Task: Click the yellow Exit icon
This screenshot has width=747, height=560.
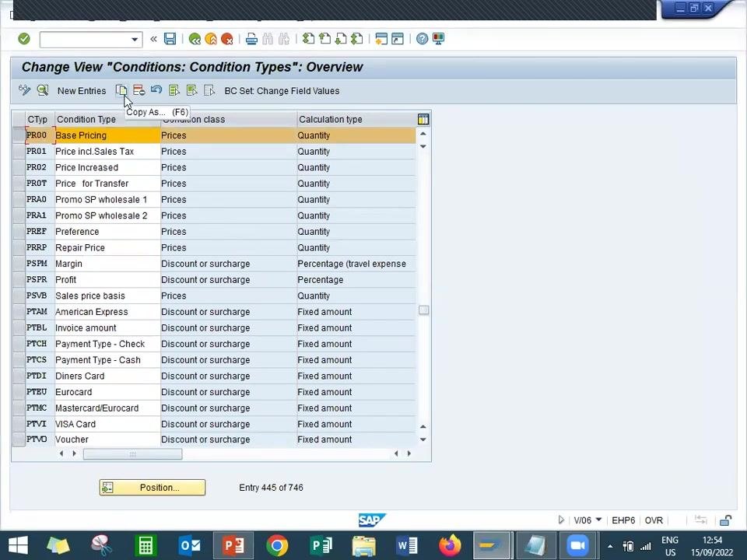Action: coord(211,39)
